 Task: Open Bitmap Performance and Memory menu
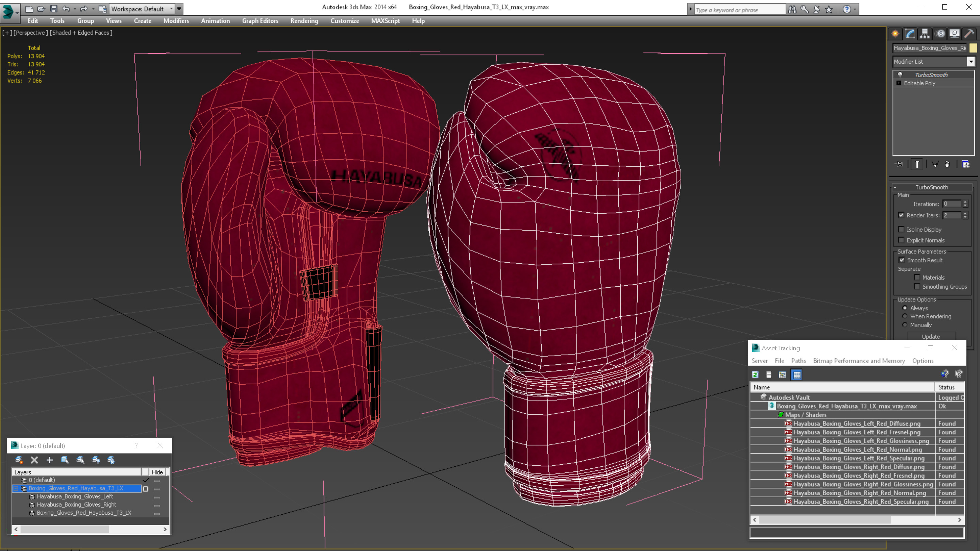tap(859, 361)
